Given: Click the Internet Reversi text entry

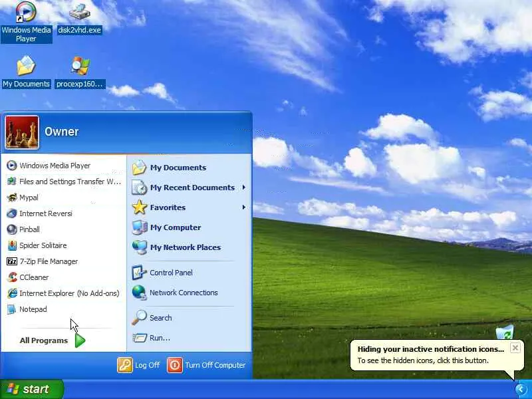Looking at the screenshot, I should pyautogui.click(x=46, y=213).
